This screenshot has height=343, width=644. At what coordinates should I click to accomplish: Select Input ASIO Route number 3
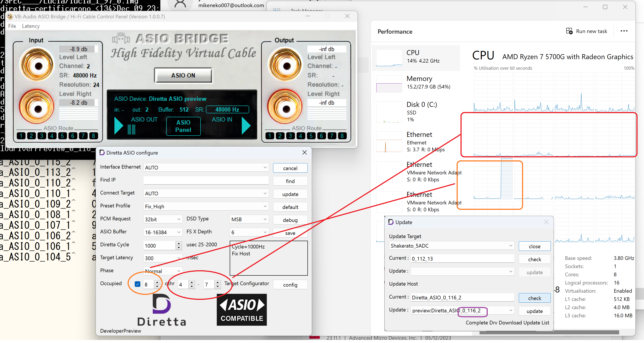(x=42, y=136)
